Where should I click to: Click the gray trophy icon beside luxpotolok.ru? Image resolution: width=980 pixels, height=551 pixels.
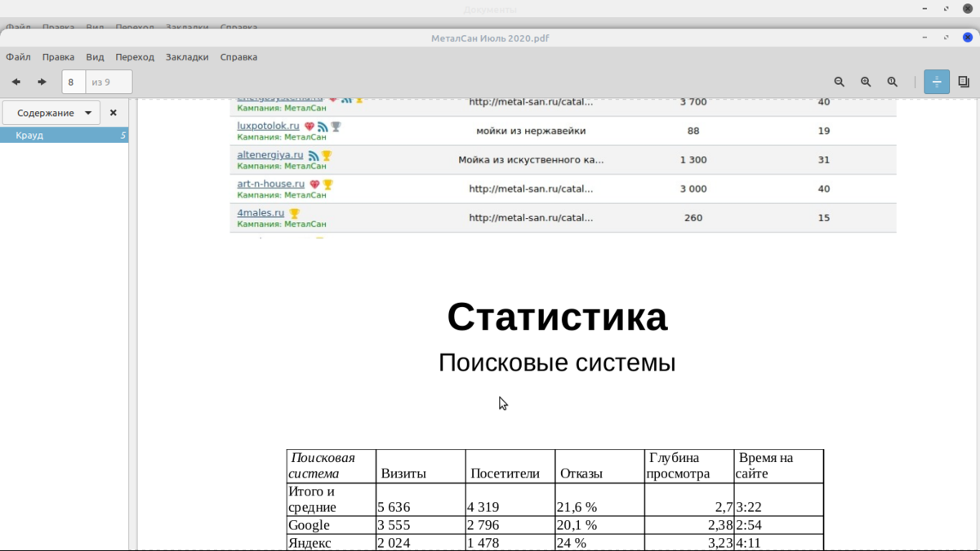pyautogui.click(x=336, y=127)
